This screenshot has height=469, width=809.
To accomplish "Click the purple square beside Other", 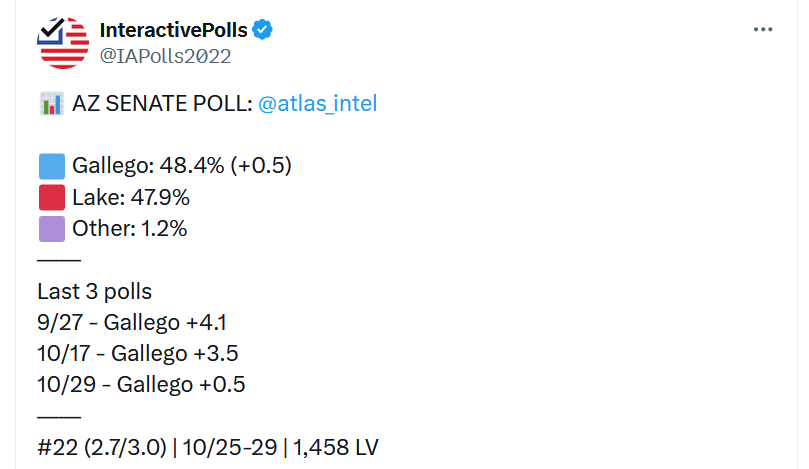I will [52, 229].
